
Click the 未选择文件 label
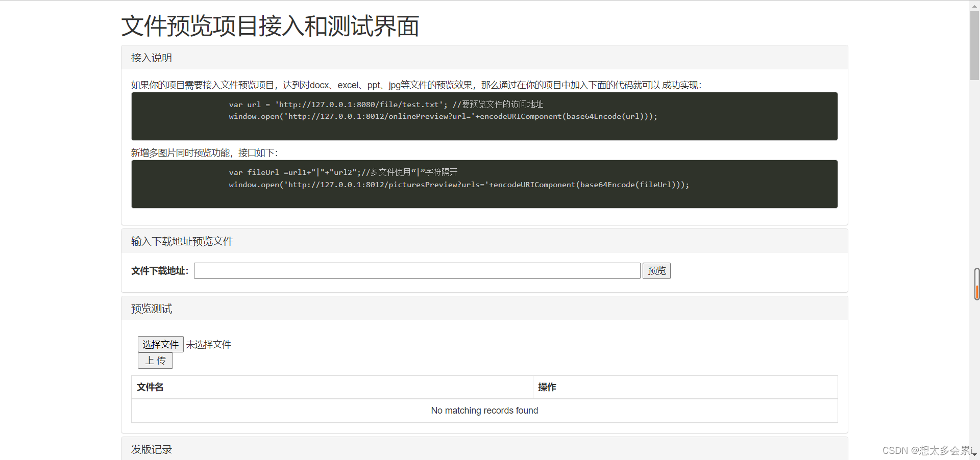coord(208,345)
